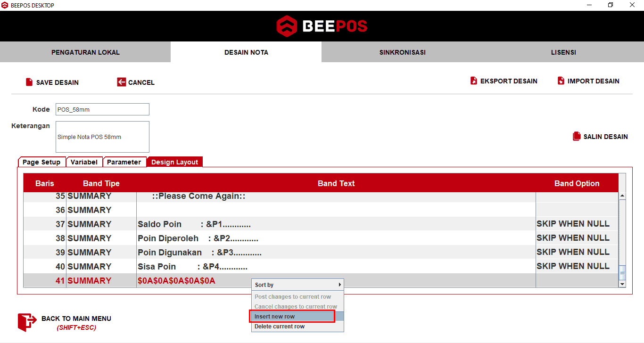This screenshot has width=644, height=343.
Task: Click the Kode input field
Action: (x=102, y=109)
